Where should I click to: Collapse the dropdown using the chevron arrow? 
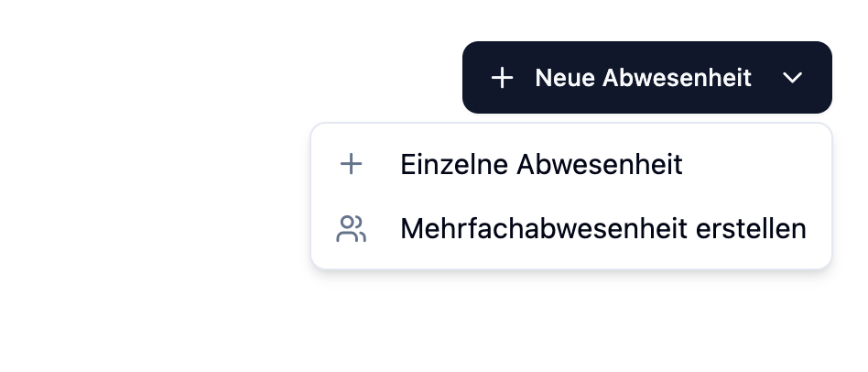(793, 78)
